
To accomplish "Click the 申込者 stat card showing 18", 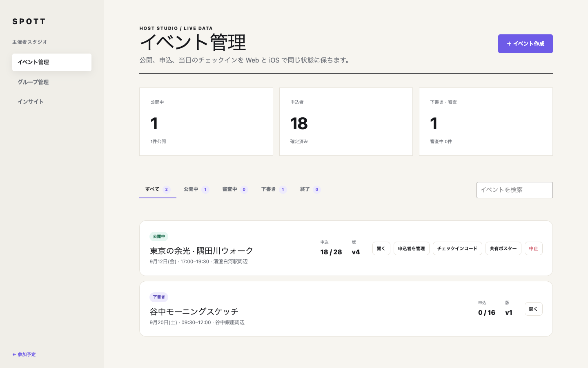I will (x=346, y=121).
